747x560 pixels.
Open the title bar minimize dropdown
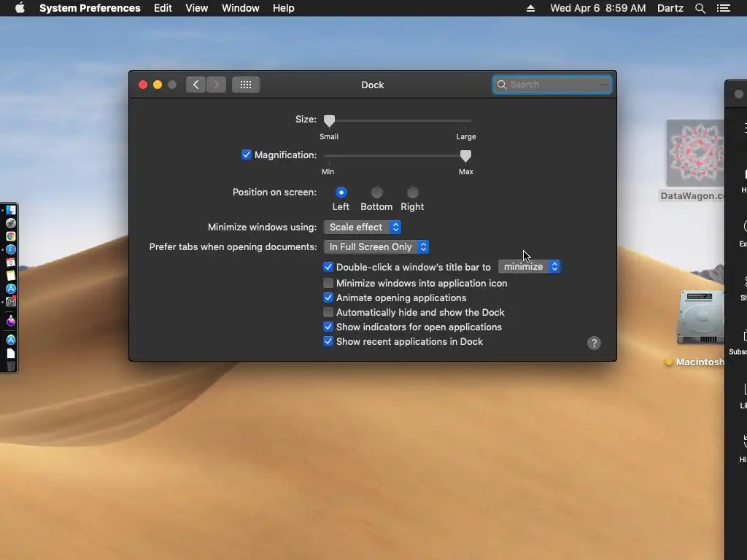click(530, 267)
